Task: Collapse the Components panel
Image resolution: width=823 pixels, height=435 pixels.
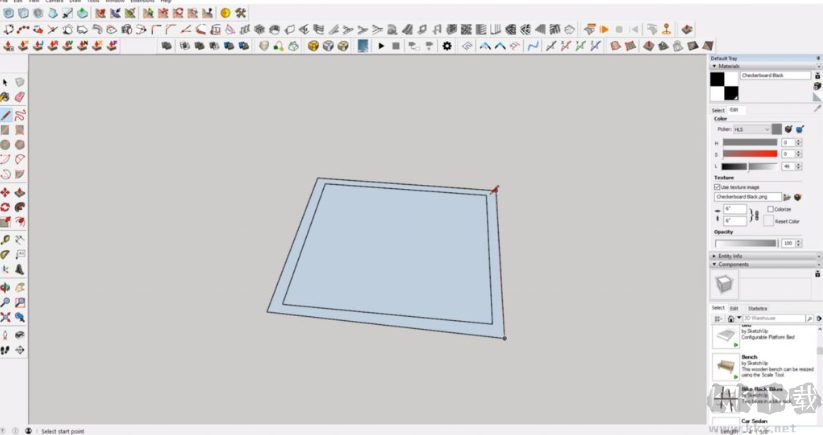Action: [x=714, y=264]
